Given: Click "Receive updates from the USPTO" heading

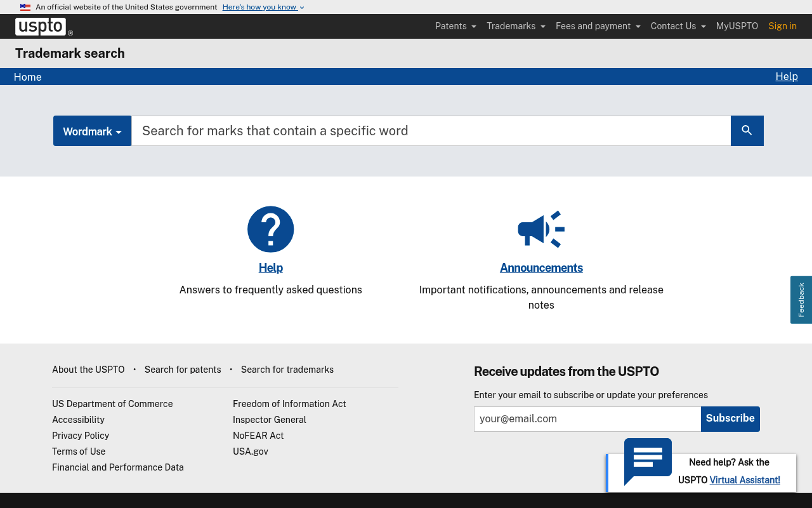Looking at the screenshot, I should click(566, 371).
